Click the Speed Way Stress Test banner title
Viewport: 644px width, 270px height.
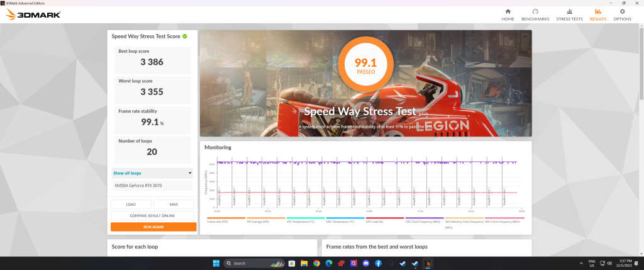tap(360, 111)
